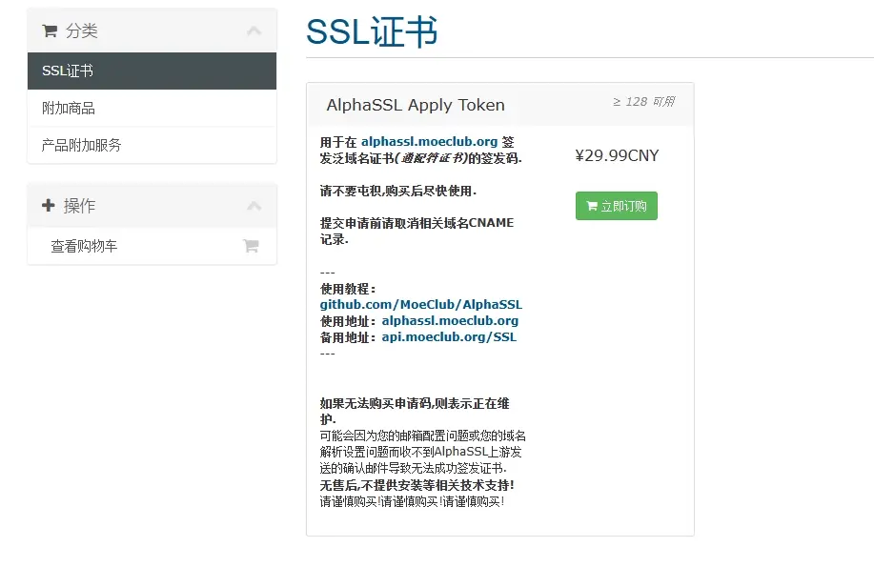Click the 分类 panel header text
The image size is (874, 588).
click(x=82, y=30)
